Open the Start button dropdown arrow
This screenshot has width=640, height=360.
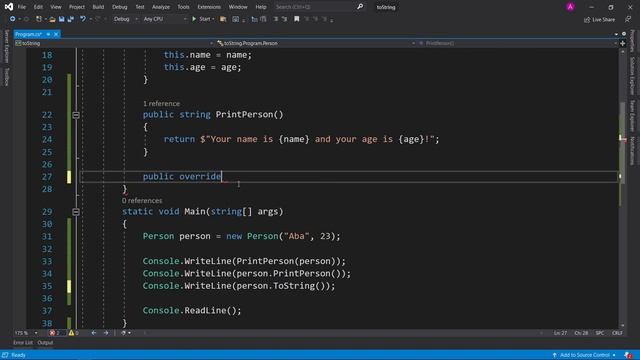(213, 19)
